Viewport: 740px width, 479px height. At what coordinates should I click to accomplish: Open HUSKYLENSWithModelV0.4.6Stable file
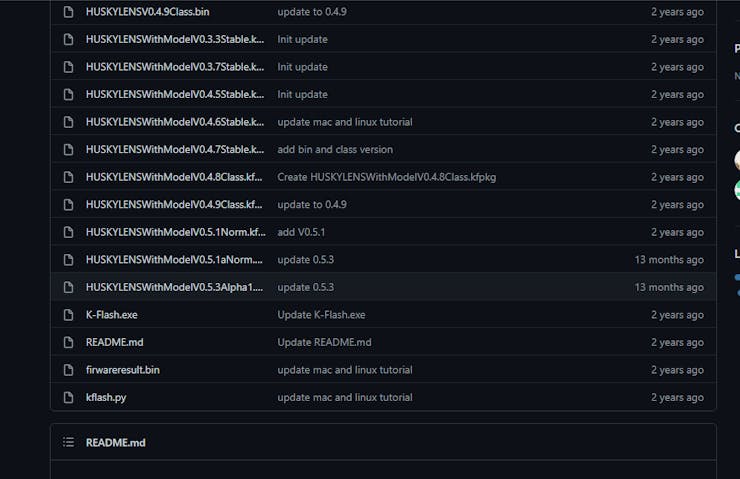pos(174,122)
